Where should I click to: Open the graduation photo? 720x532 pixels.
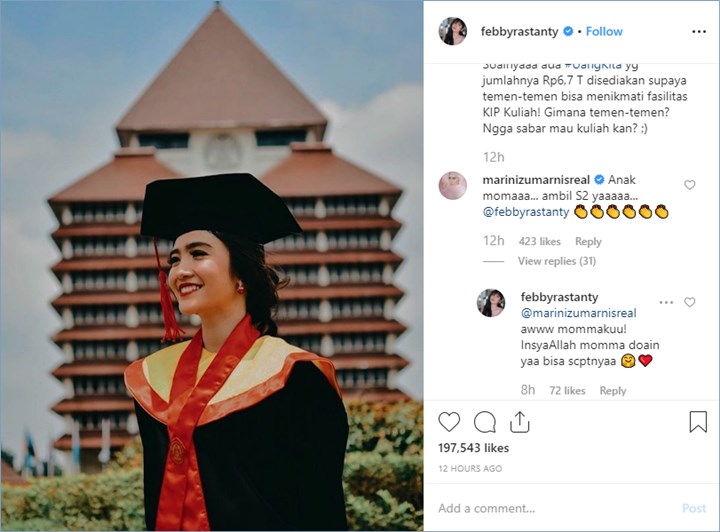point(211,266)
